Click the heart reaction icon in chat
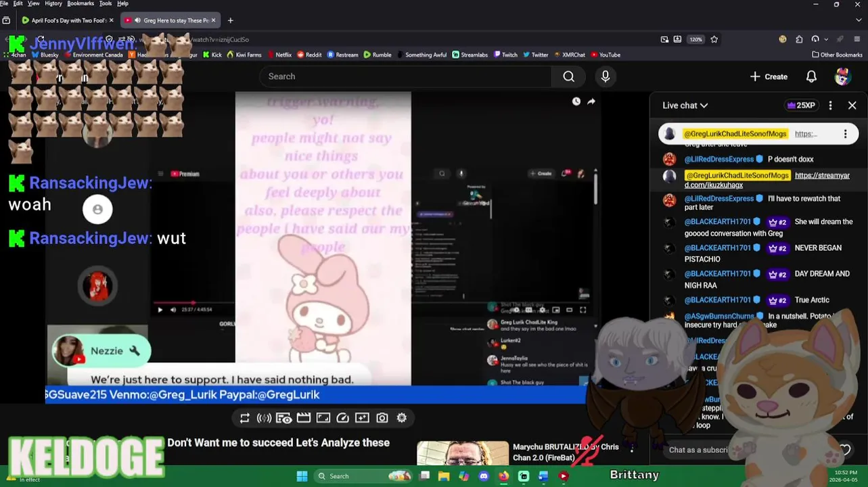Viewport: 868px width, 487px height. 845,450
